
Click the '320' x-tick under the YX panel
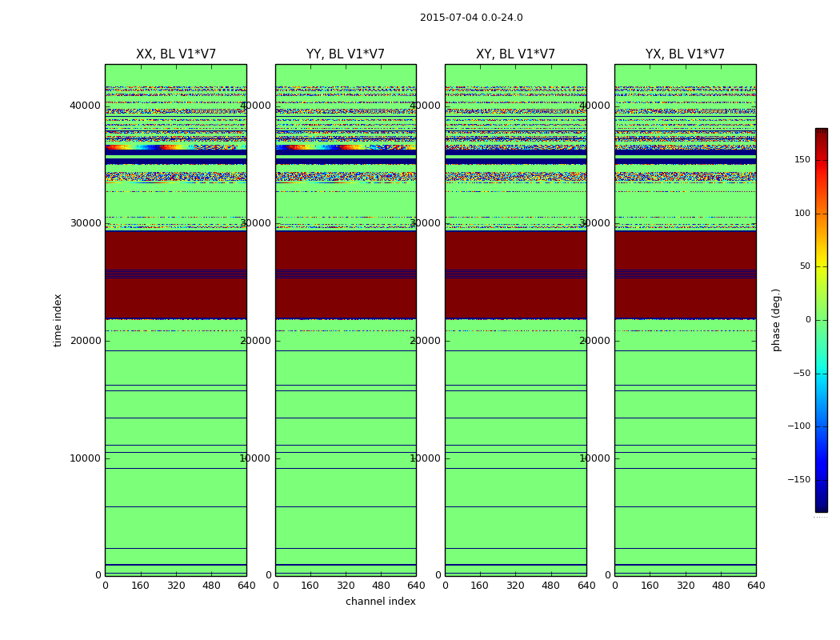(x=685, y=586)
